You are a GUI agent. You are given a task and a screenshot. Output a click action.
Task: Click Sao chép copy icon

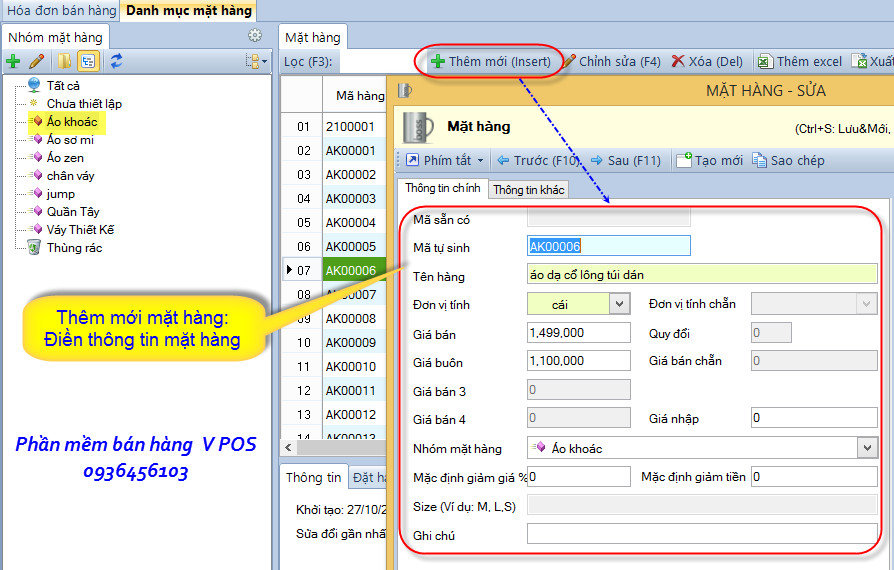(760, 160)
